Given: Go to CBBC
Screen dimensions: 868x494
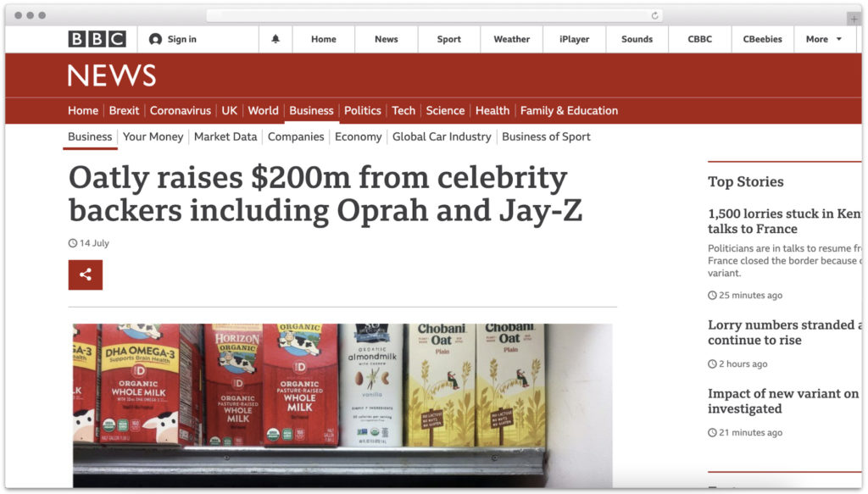Looking at the screenshot, I should point(699,39).
